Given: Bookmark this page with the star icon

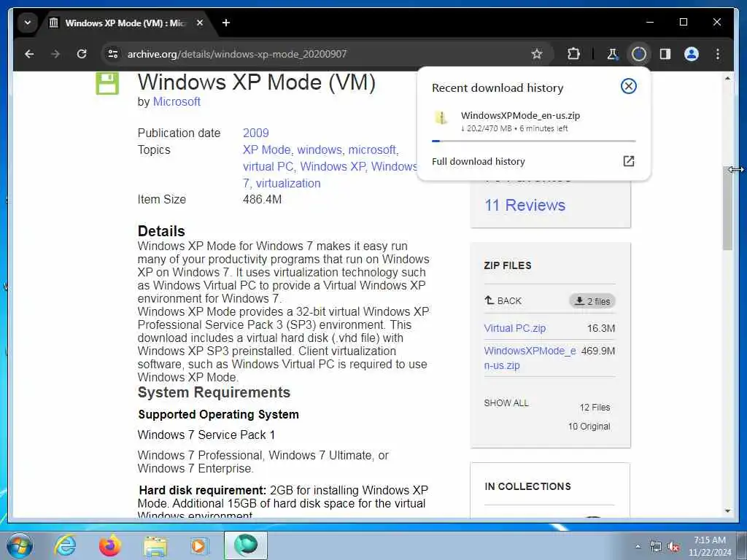Looking at the screenshot, I should (537, 54).
